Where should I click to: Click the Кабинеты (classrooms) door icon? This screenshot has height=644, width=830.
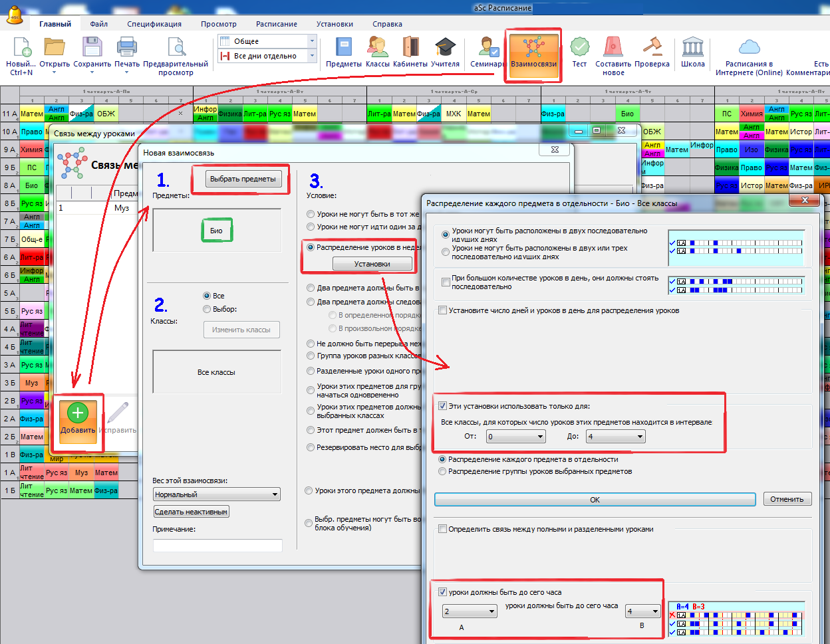(410, 48)
